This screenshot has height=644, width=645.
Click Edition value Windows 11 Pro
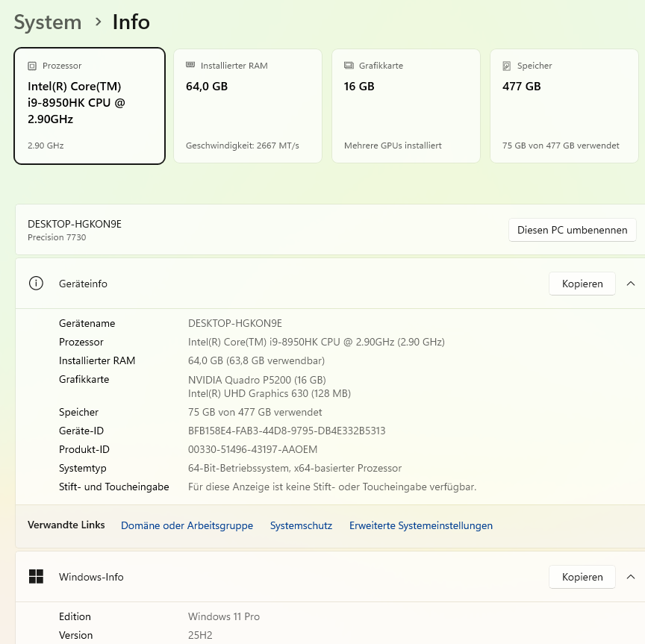[224, 616]
